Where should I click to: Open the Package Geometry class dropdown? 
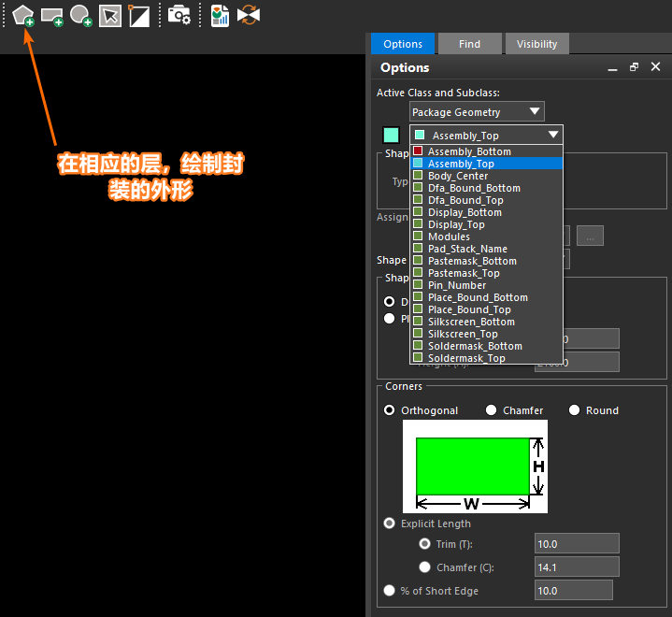(x=477, y=112)
